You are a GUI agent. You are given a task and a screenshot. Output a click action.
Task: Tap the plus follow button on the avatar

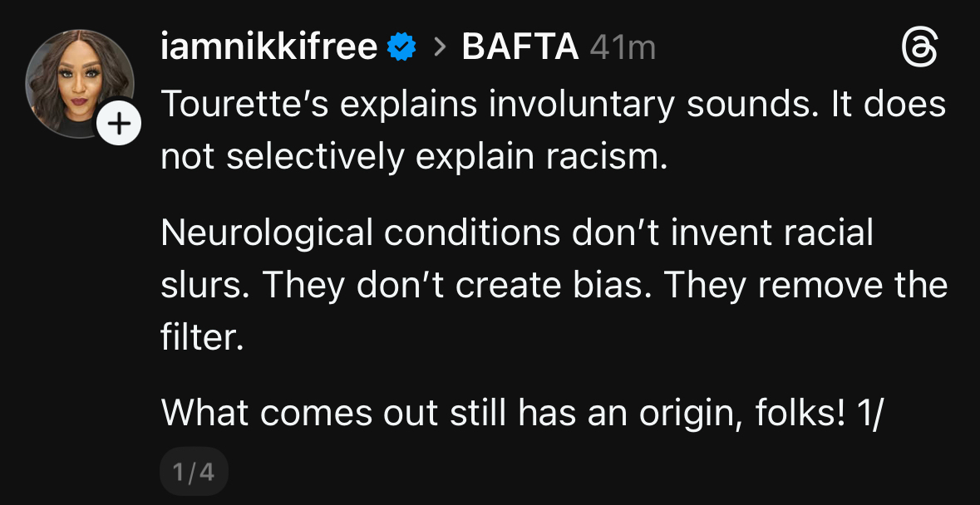click(121, 125)
